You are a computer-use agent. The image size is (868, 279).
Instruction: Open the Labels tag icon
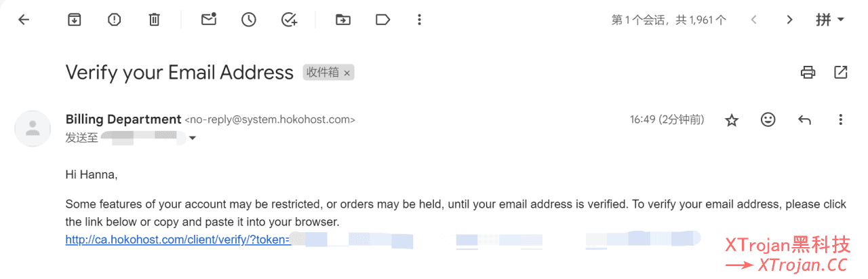point(383,20)
